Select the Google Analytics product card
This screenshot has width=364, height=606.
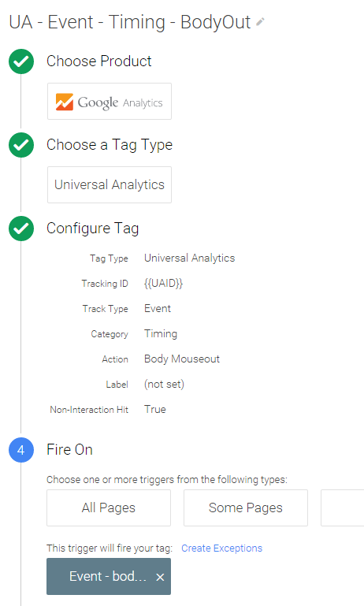(110, 101)
